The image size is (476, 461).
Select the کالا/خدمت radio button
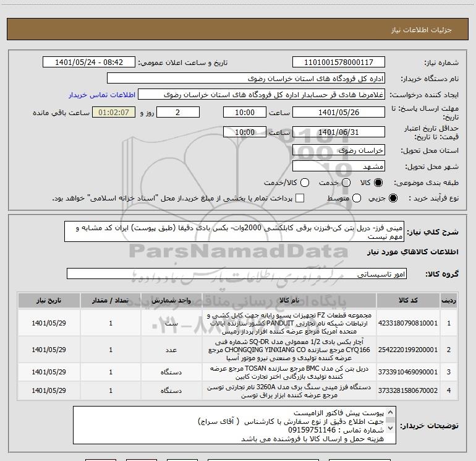tap(305, 183)
